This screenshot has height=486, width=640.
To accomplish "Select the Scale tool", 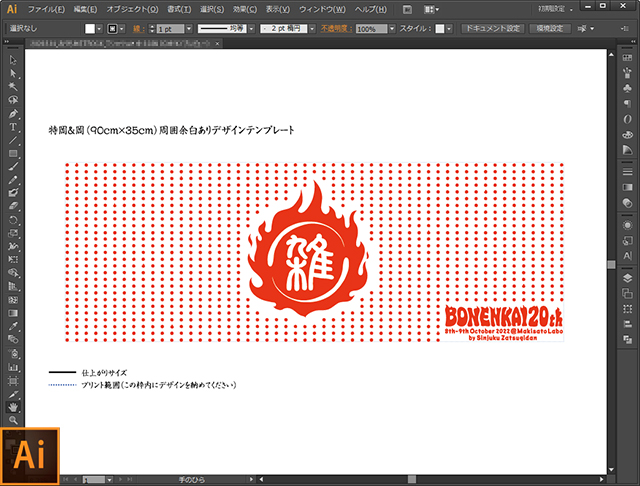I will pyautogui.click(x=13, y=233).
